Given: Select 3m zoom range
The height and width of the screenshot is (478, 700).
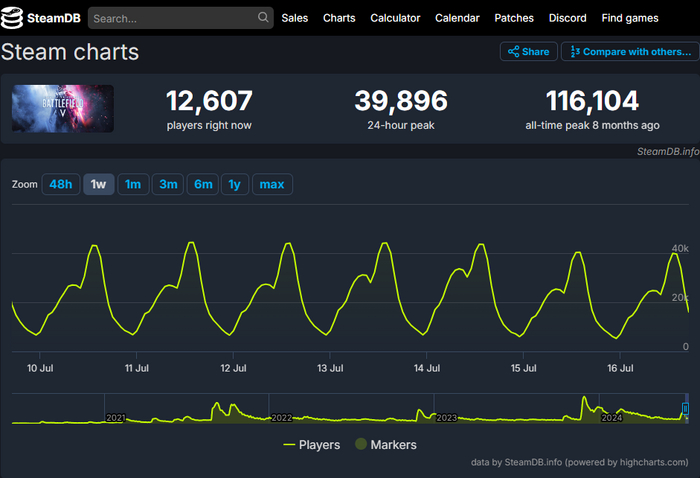Looking at the screenshot, I should [168, 184].
